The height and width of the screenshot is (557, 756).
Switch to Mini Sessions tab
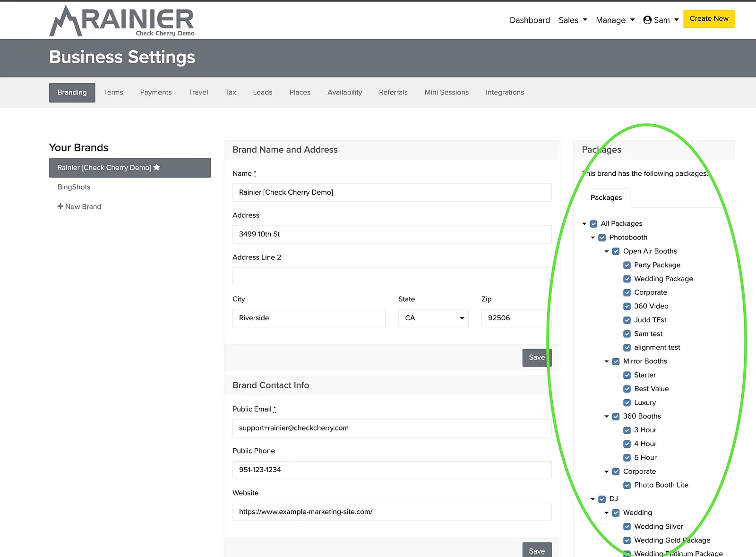(447, 93)
